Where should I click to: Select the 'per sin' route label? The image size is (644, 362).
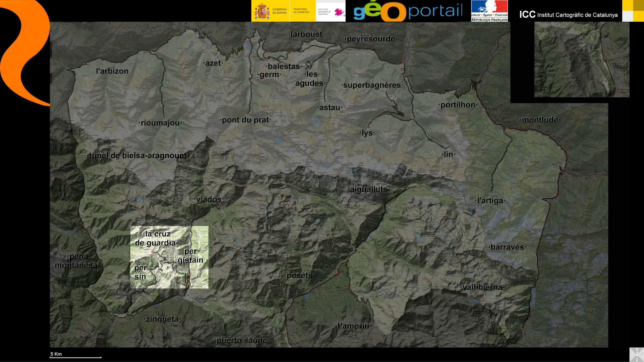(x=140, y=272)
